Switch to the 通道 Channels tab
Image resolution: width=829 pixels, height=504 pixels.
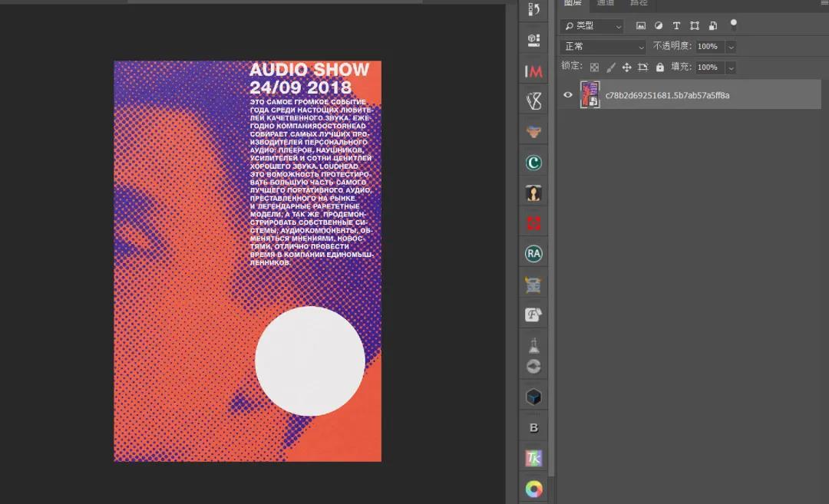point(606,3)
